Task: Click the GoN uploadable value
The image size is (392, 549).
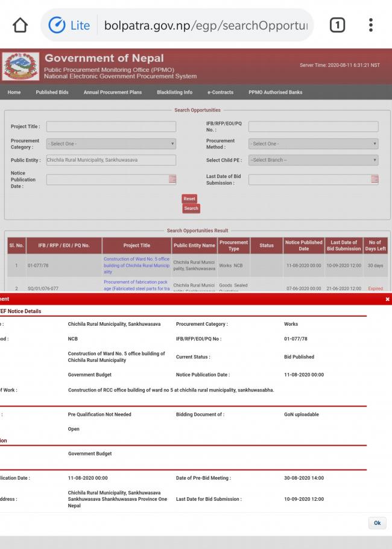Action: point(302,414)
